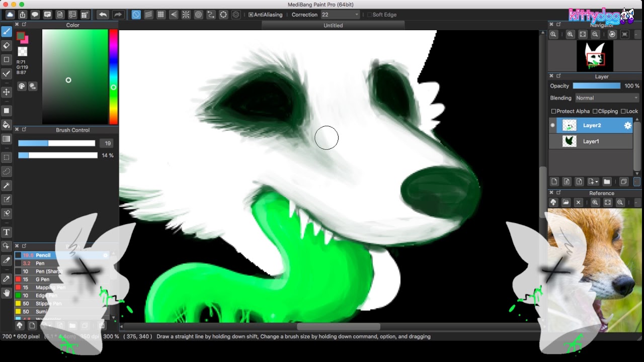Select the Eraser tool
This screenshot has height=362, width=644.
(x=7, y=45)
